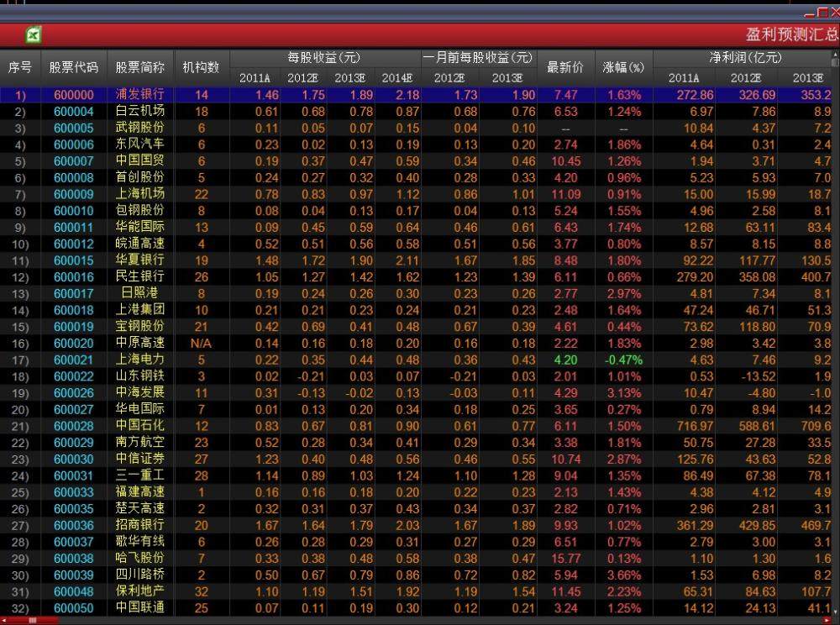Click the 361.29 net profit value

point(695,525)
